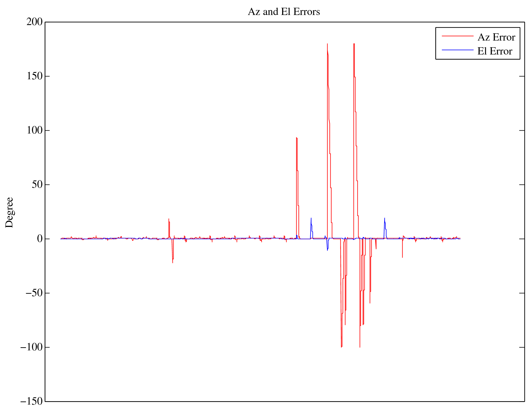Click the red Az Error peak near 93 degrees
Viewport: 532px width, 411px height.
point(297,138)
